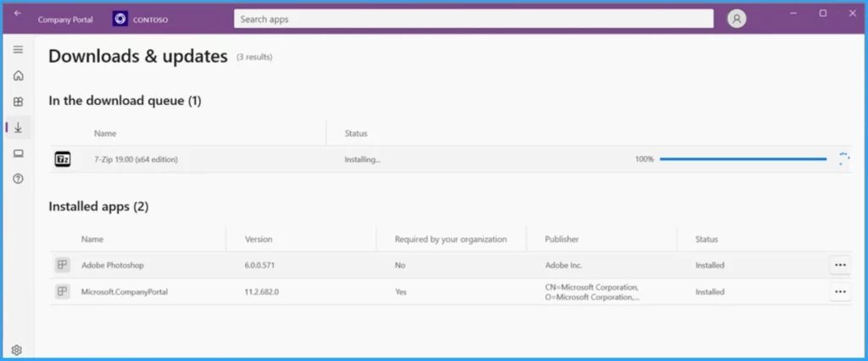This screenshot has height=361, width=868.
Task: Click Installed status for Microsoft.CompanyPortal
Action: coord(709,292)
